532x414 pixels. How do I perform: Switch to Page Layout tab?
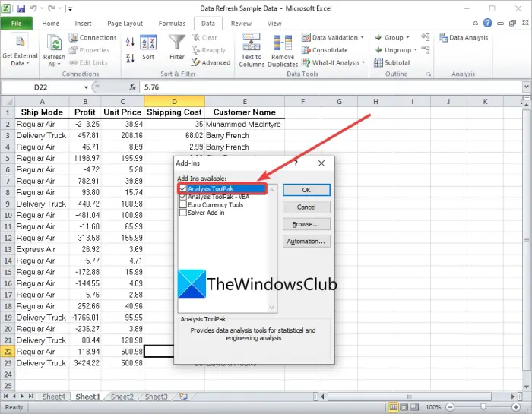(125, 23)
